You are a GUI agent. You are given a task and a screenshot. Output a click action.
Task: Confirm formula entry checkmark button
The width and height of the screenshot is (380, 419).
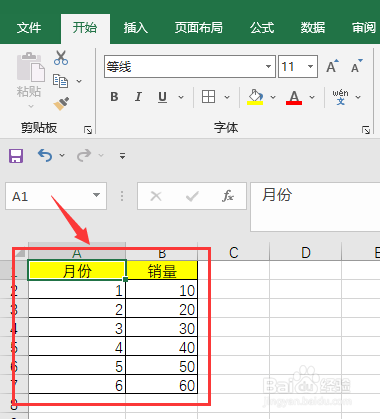pos(192,196)
